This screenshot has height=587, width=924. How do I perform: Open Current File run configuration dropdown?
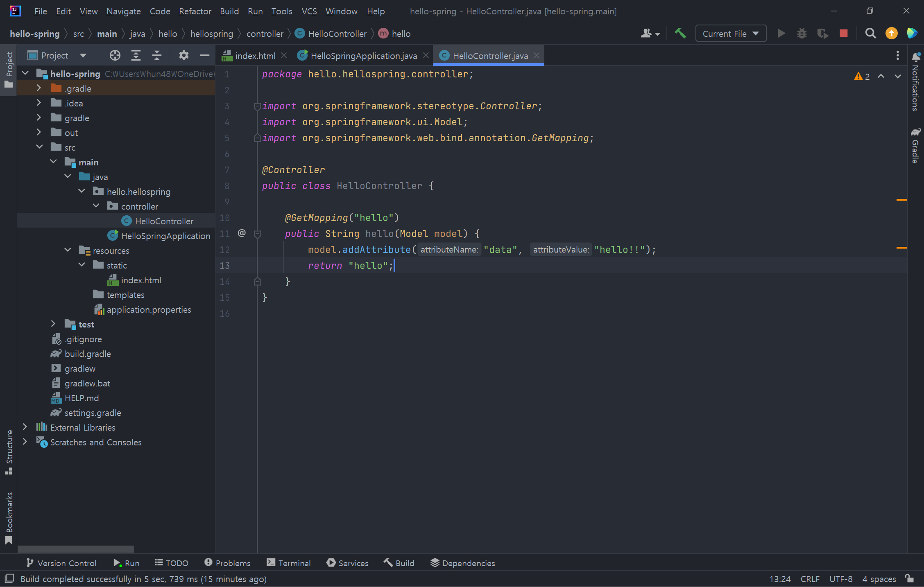[x=730, y=34]
